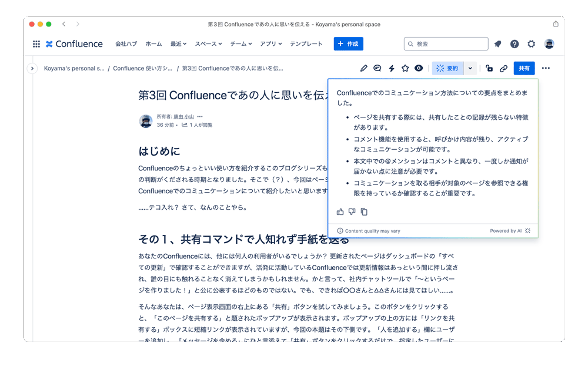Click the current page breadcrumb 第3回

click(x=232, y=68)
